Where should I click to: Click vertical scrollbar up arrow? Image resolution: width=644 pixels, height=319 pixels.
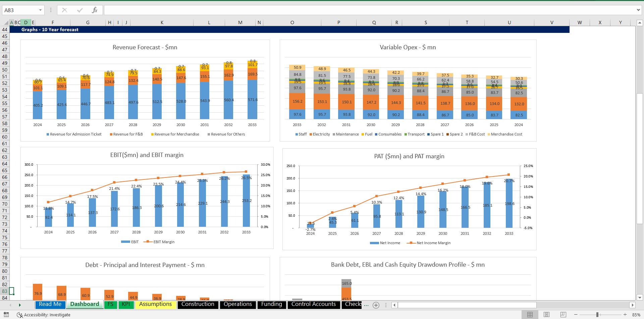tap(639, 23)
